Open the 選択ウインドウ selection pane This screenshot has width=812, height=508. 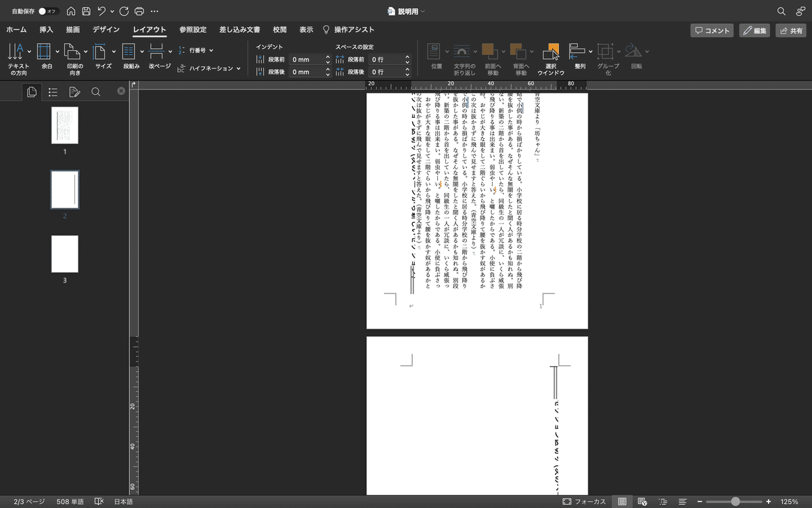point(551,59)
